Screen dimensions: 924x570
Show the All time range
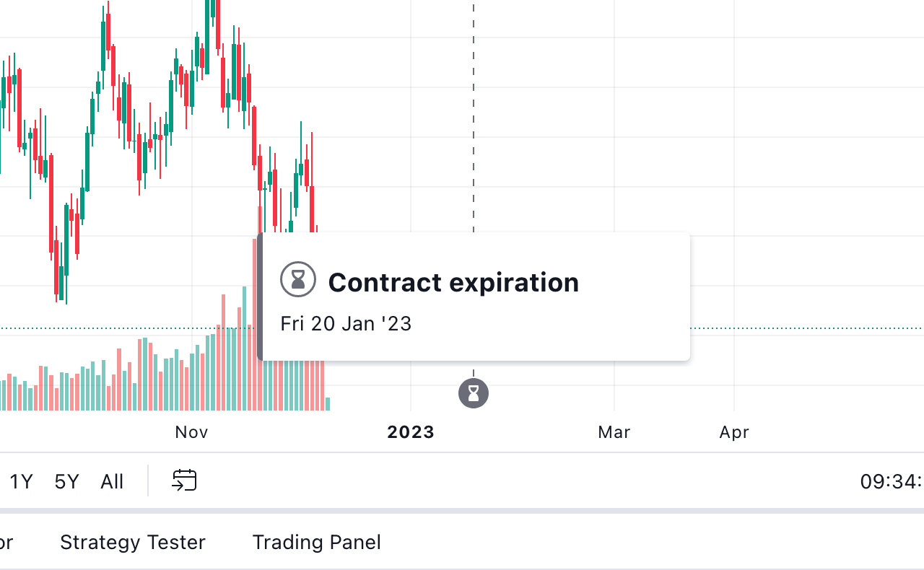(112, 481)
